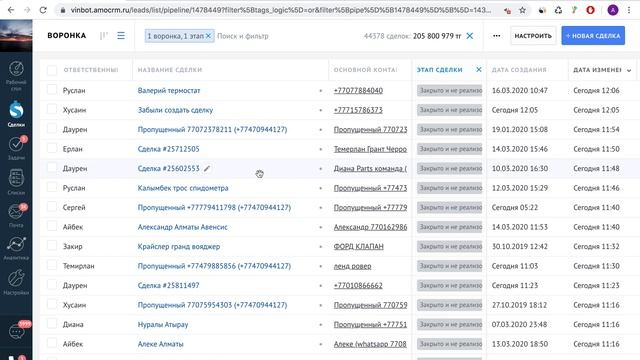Open stage label in Сделка #25712505 row
Image resolution: width=640 pixels, height=360 pixels.
point(449,149)
